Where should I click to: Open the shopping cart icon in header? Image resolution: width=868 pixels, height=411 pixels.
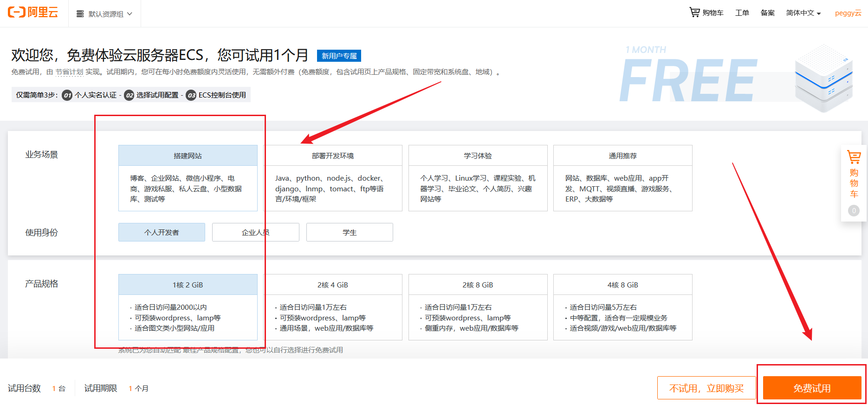[694, 13]
